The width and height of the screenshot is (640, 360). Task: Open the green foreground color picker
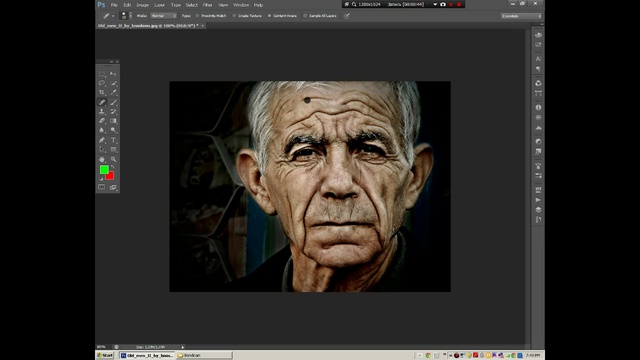click(x=104, y=169)
